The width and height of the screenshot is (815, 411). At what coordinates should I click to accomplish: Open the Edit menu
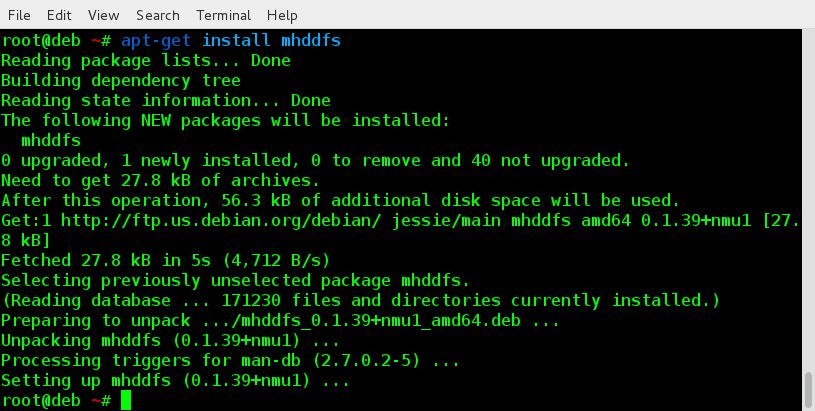[x=59, y=15]
